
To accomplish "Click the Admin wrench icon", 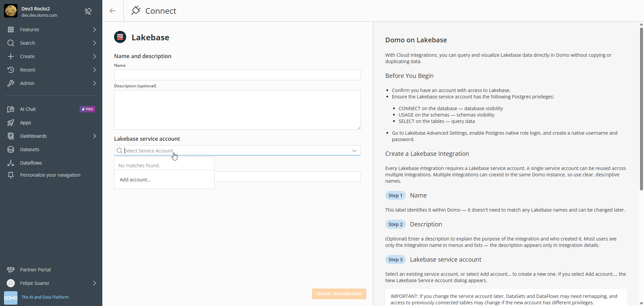I will tap(11, 83).
